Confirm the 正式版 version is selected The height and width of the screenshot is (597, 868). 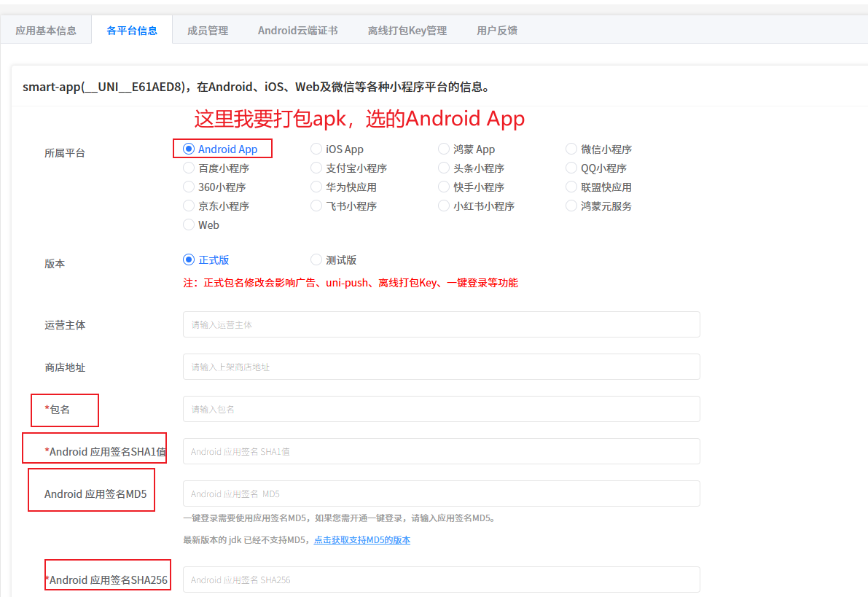click(x=187, y=259)
